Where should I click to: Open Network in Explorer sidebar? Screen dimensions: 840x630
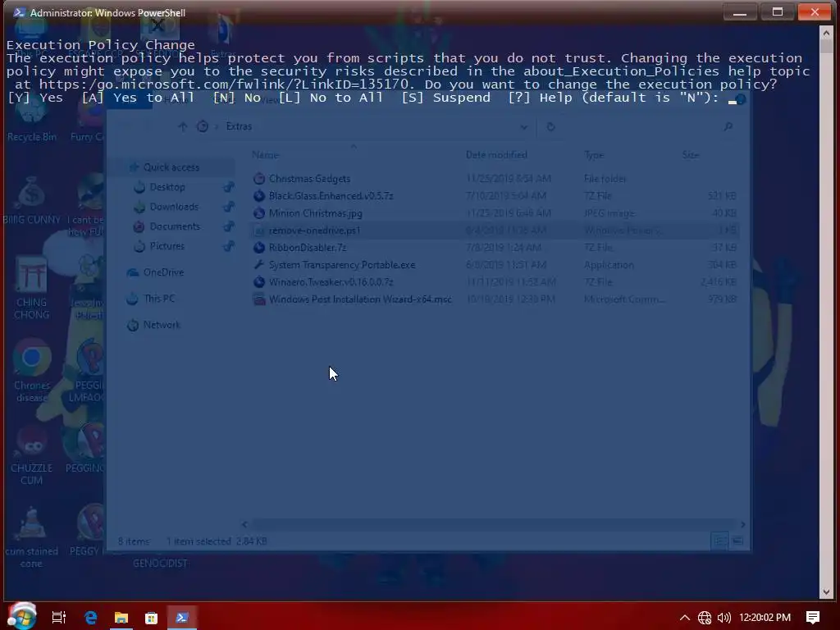click(162, 325)
